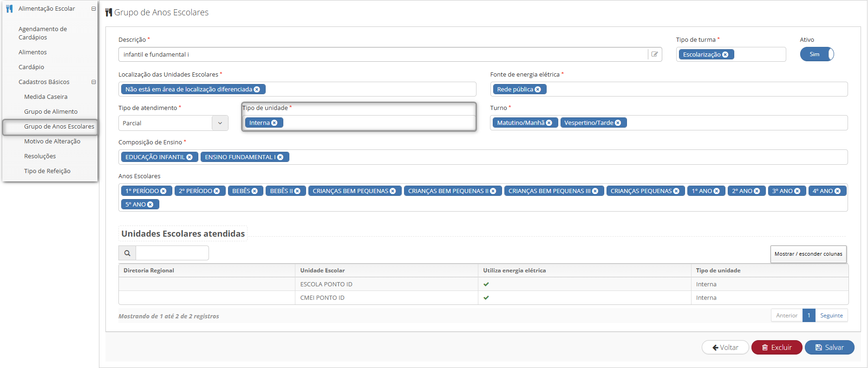Screen dimensions: 868x368
Task: Open the Grupo de Alimento menu item
Action: point(50,112)
